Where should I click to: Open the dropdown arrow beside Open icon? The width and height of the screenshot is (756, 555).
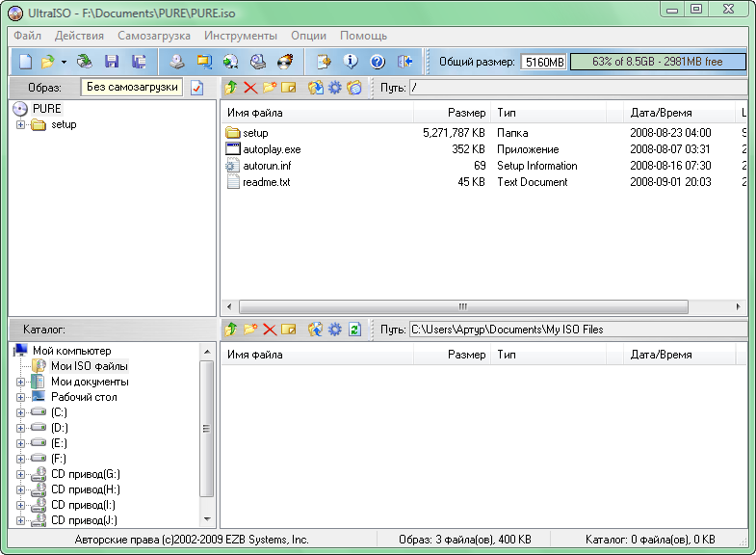pos(64,63)
